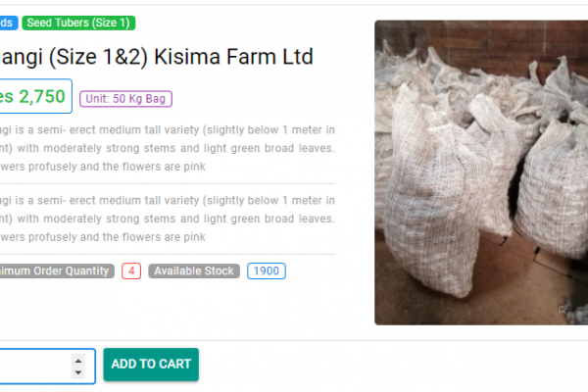This screenshot has height=392, width=588.
Task: Select the Seed Tubers (Size 1) tag
Action: click(78, 23)
